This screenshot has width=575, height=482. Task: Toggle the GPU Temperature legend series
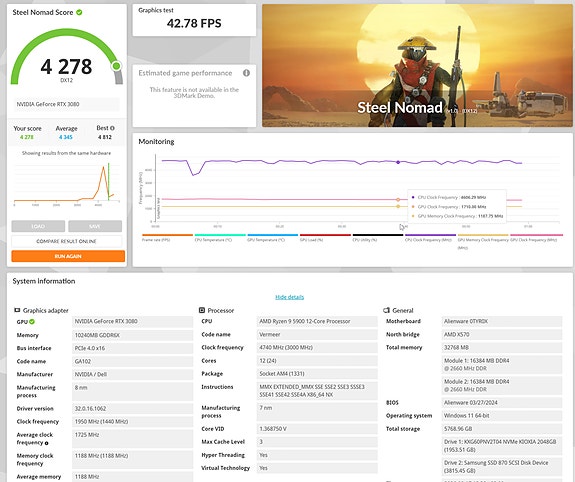(272, 237)
